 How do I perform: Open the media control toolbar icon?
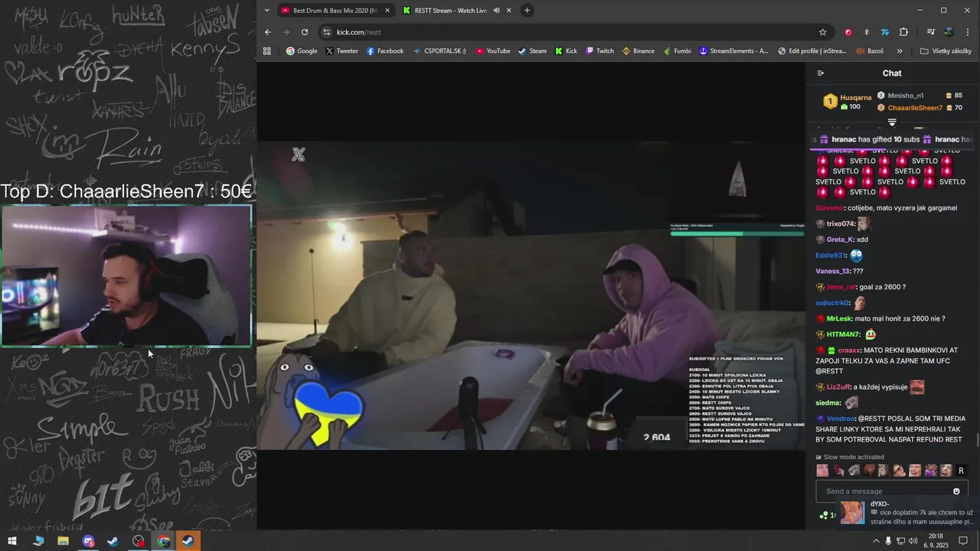coord(931,32)
